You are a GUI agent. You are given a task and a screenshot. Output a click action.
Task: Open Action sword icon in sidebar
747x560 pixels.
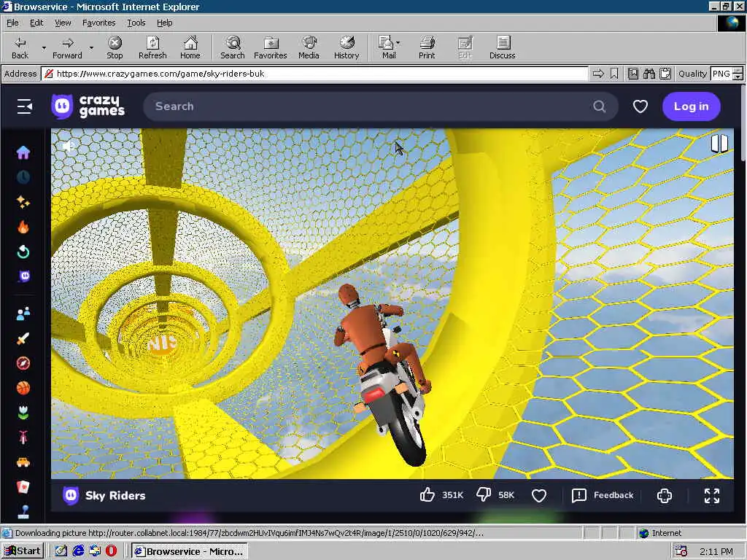pos(23,338)
